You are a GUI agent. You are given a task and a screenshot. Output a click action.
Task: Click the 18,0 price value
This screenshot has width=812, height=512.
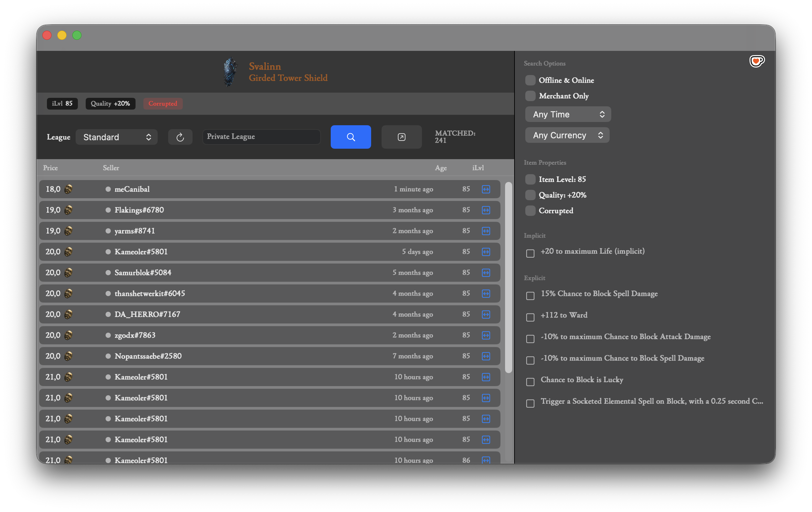[53, 189]
